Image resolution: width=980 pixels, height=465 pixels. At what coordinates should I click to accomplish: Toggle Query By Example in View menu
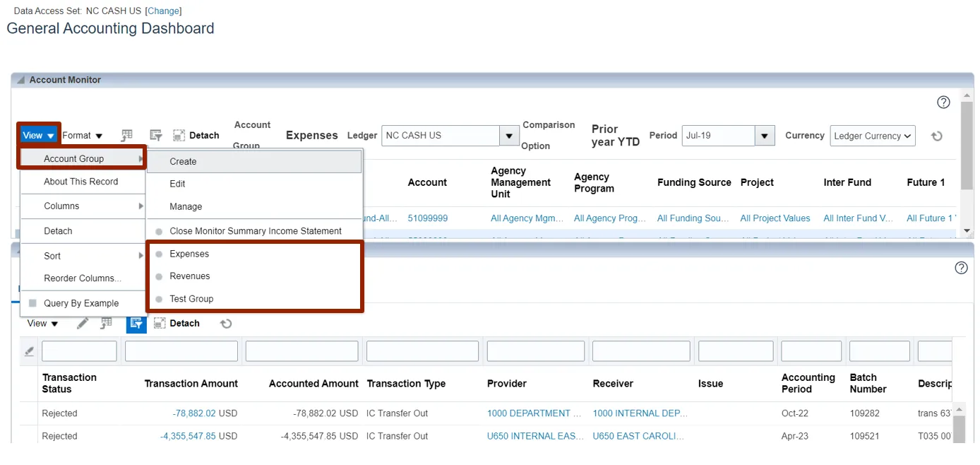tap(80, 303)
